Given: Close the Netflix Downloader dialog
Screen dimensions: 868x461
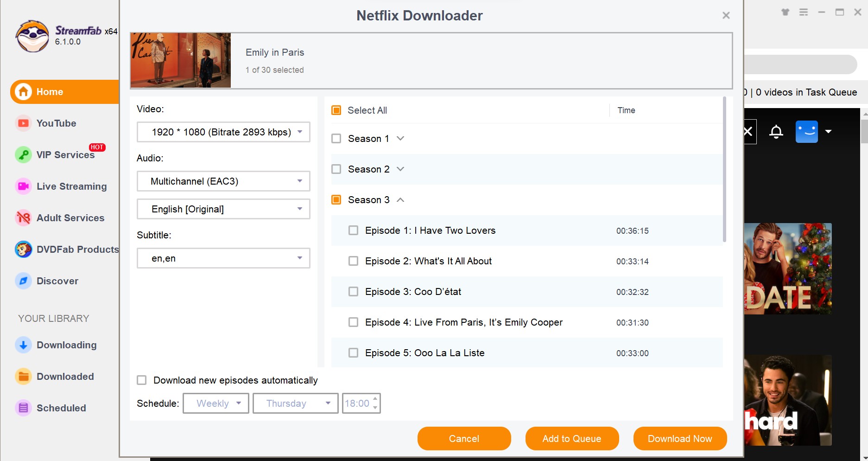Looking at the screenshot, I should tap(726, 16).
